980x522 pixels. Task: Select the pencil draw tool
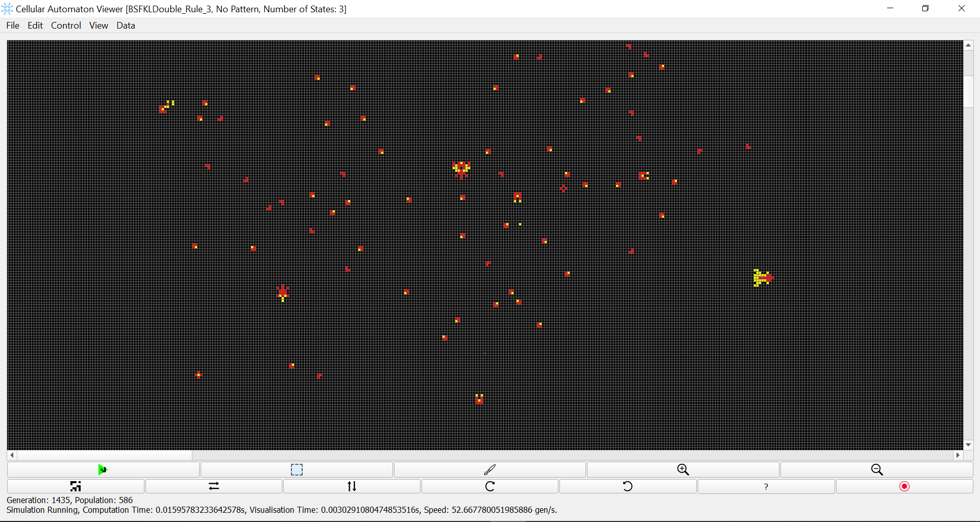pos(490,469)
